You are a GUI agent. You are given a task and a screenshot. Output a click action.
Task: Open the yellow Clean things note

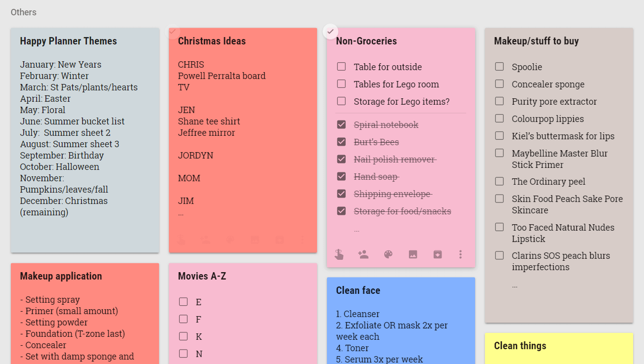(559, 348)
